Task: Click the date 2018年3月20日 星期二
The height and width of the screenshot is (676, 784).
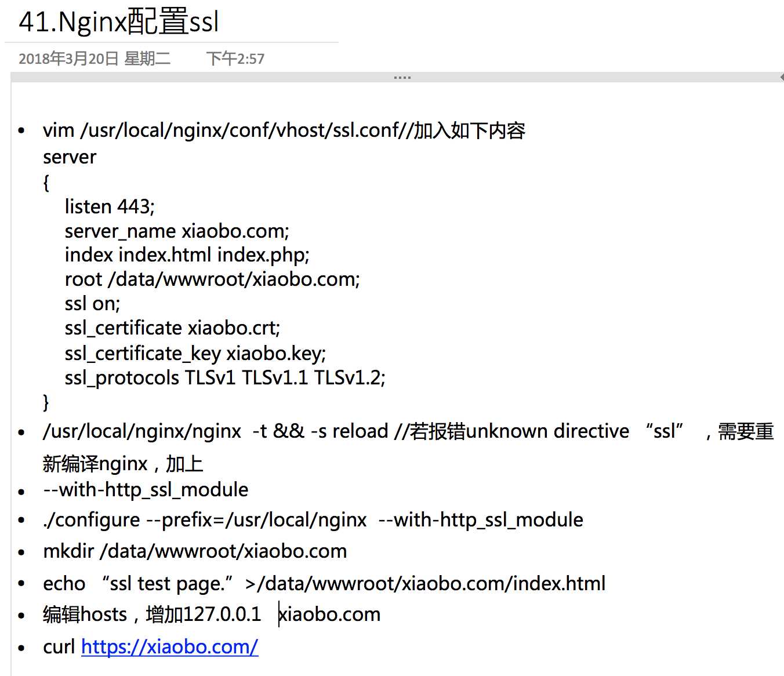Action: click(95, 59)
